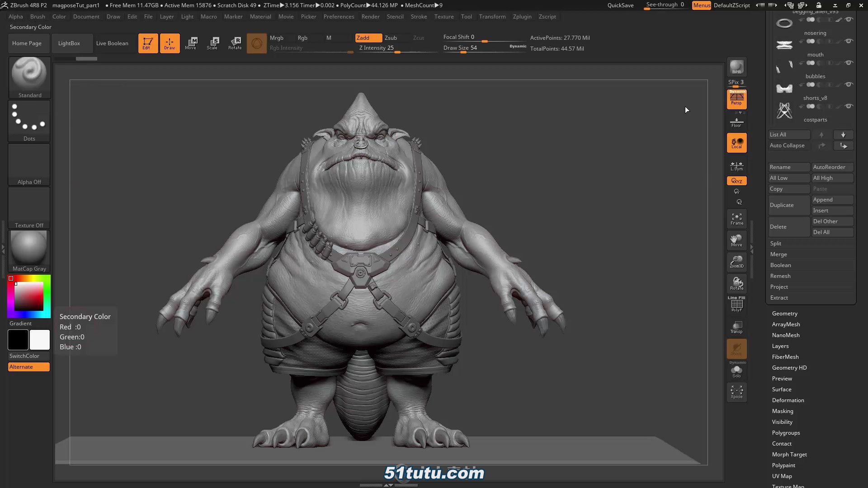Expand the Geometry subpalette
The image size is (868, 488).
[784, 314]
